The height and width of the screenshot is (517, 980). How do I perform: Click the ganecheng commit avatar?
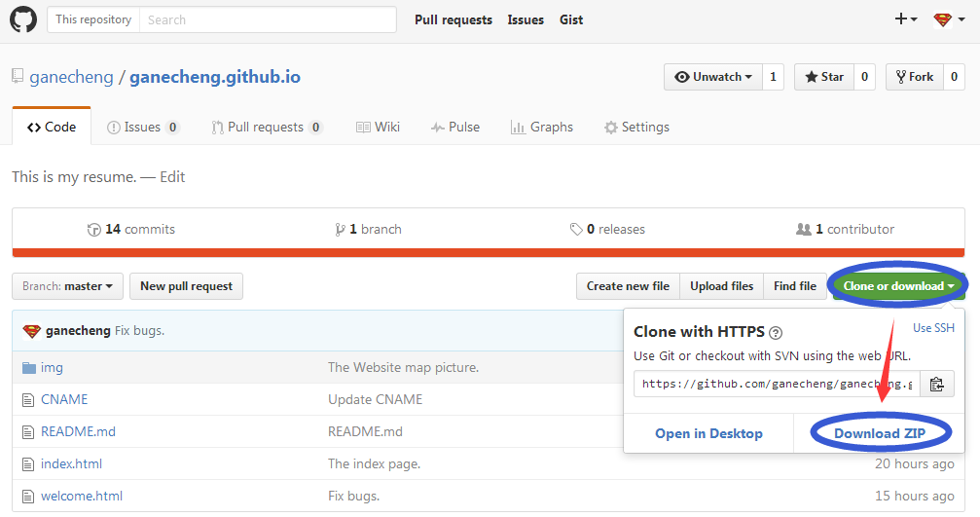tap(31, 331)
